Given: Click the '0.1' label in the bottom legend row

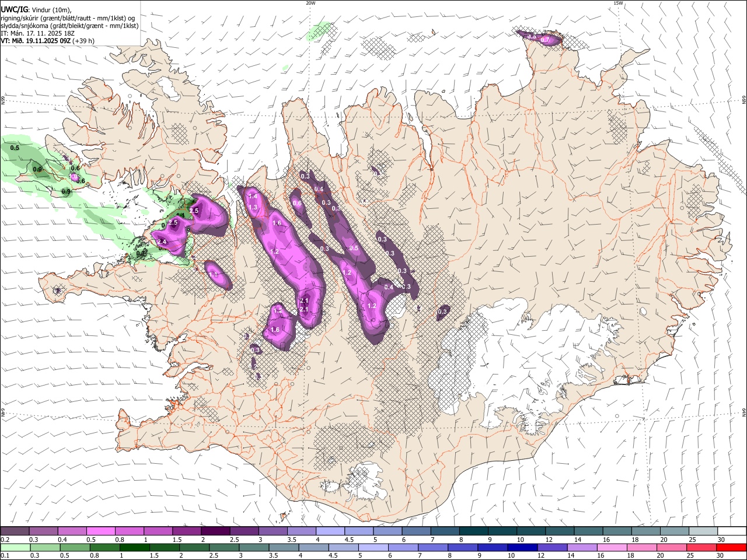Looking at the screenshot, I should coord(5,556).
